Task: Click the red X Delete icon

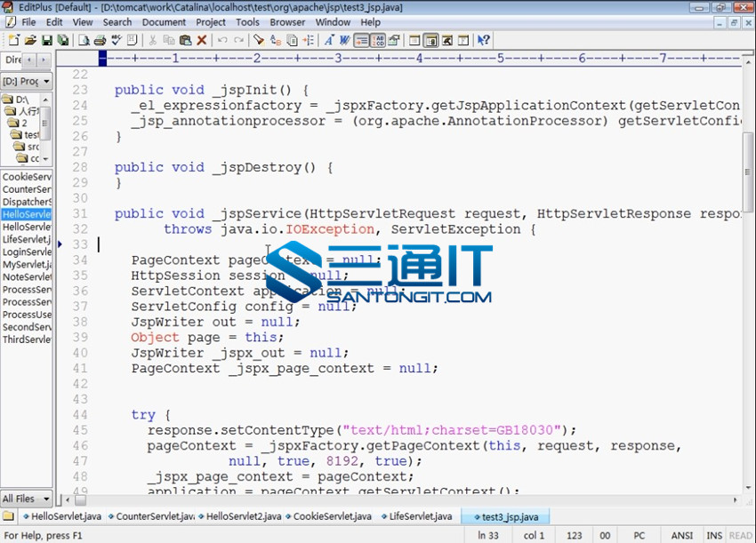Action: [202, 40]
